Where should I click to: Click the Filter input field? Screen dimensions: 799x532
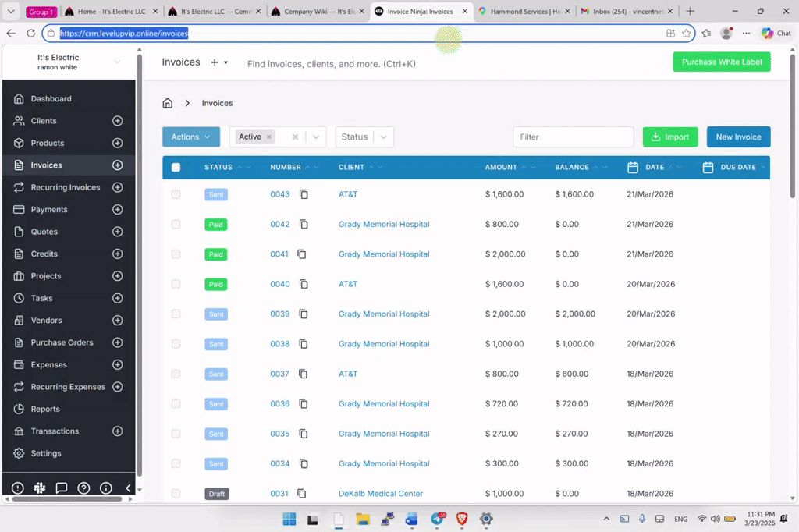574,137
